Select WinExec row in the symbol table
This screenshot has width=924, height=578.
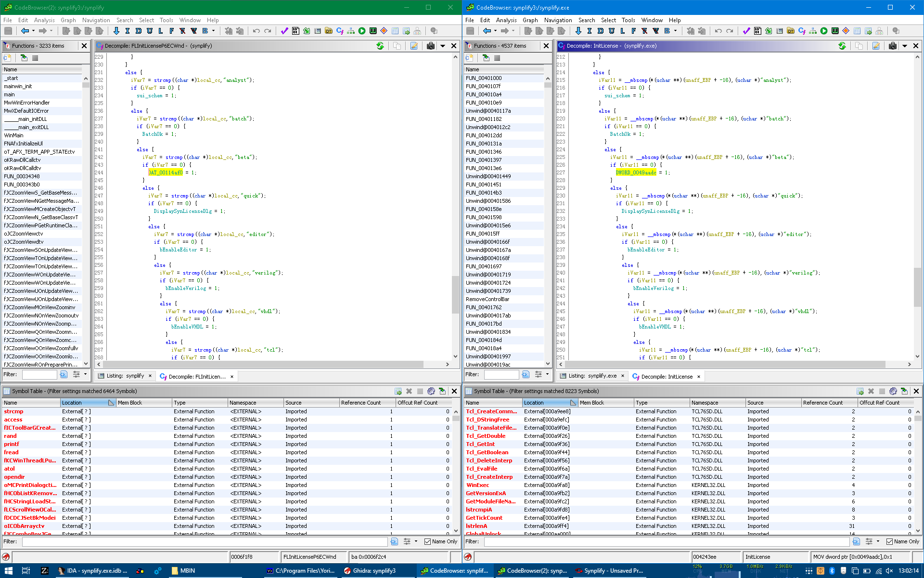pyautogui.click(x=477, y=485)
